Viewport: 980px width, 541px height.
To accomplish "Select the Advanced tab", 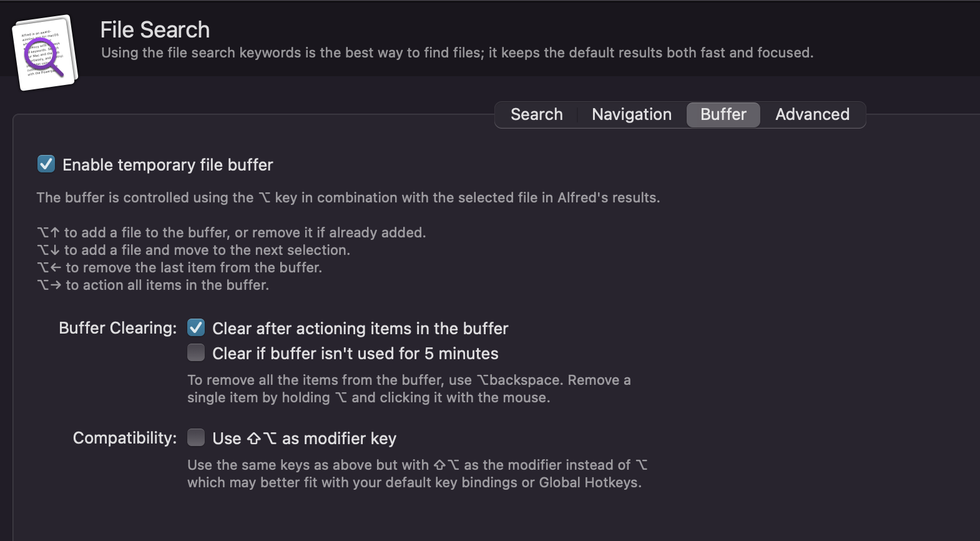I will pyautogui.click(x=812, y=114).
